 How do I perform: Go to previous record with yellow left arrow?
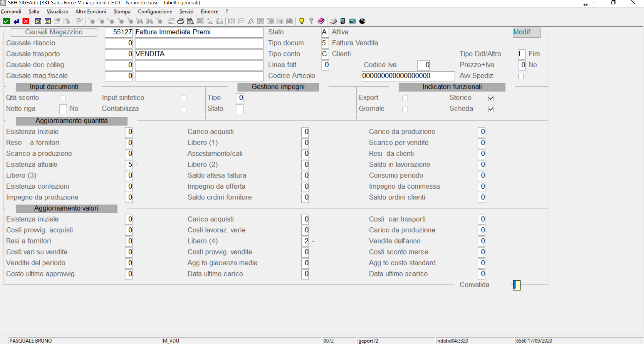coord(38,21)
